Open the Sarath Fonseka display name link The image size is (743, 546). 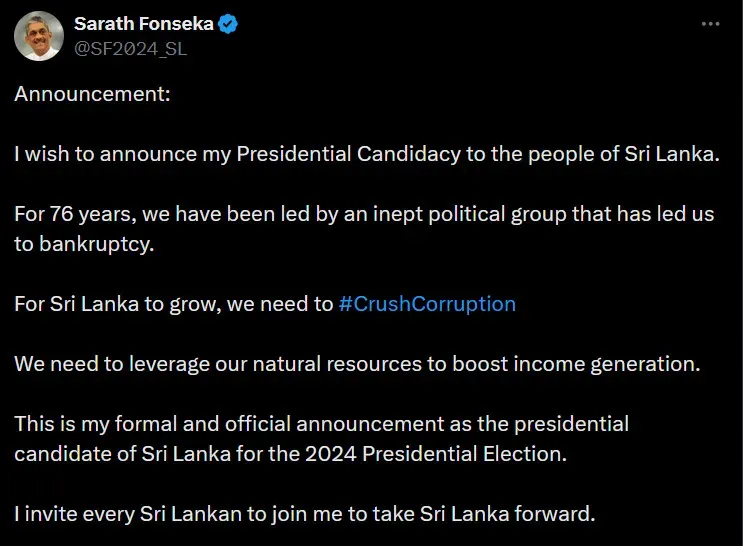pos(144,24)
